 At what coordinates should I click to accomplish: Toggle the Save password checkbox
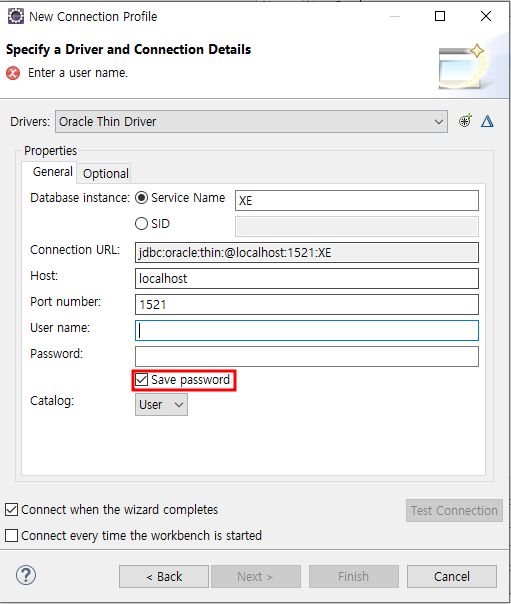pyautogui.click(x=142, y=380)
